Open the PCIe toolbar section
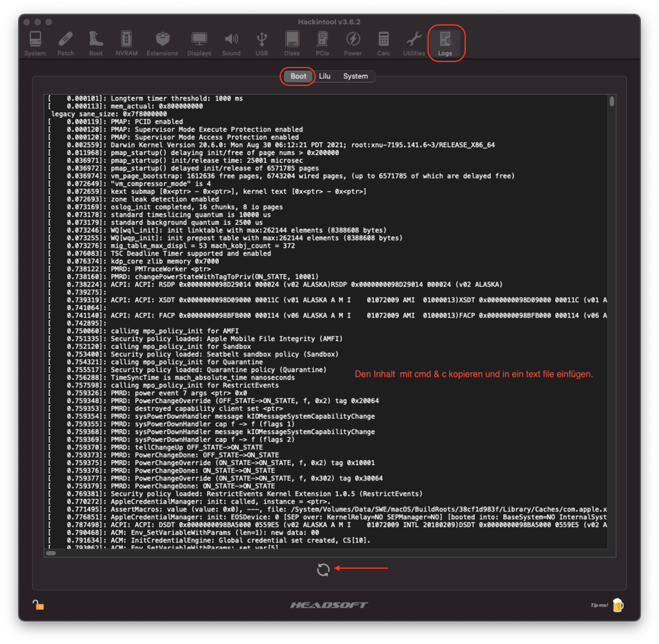This screenshot has height=644, width=659. (323, 44)
